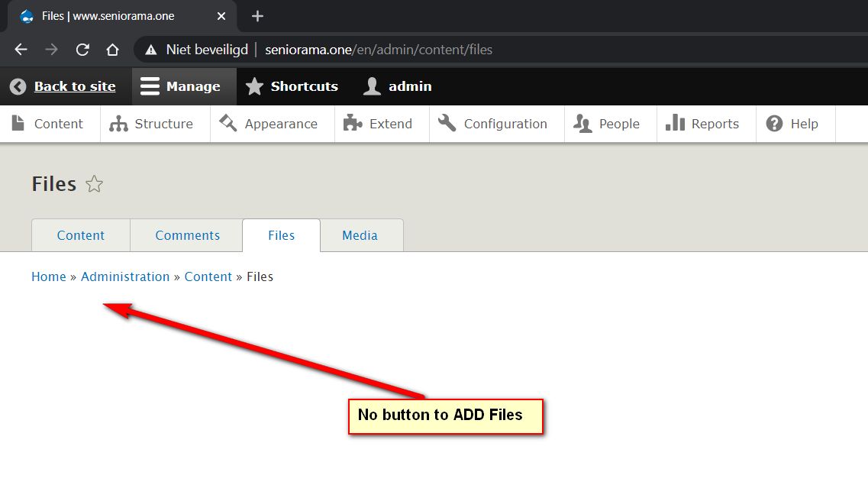Click the Home breadcrumb link
The height and width of the screenshot is (485, 868).
click(49, 276)
